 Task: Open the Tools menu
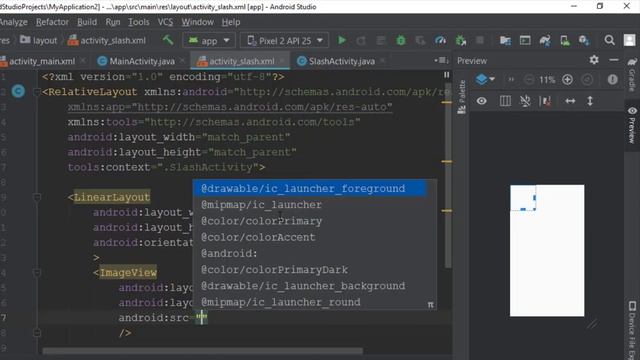(139, 22)
